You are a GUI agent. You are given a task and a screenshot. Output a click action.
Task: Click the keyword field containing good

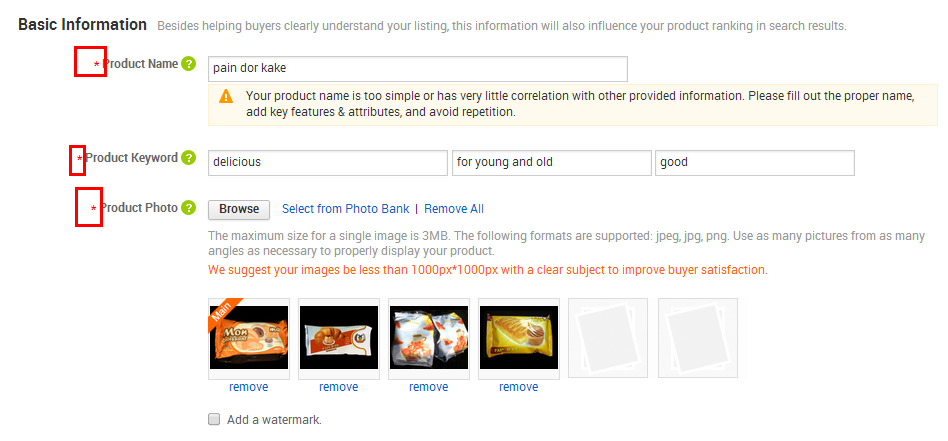[x=755, y=163]
